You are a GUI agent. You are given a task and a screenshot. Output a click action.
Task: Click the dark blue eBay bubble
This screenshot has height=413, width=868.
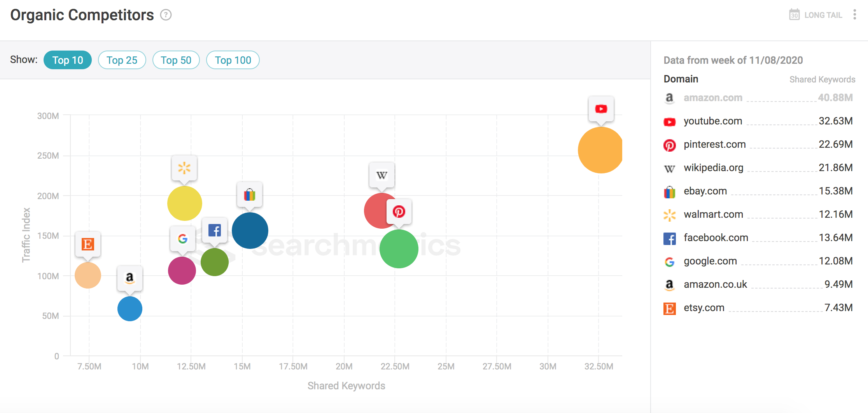(x=250, y=231)
